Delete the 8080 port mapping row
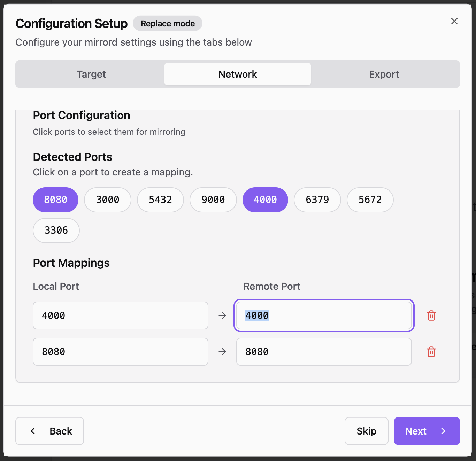Viewport: 476px width, 461px height. pos(431,352)
